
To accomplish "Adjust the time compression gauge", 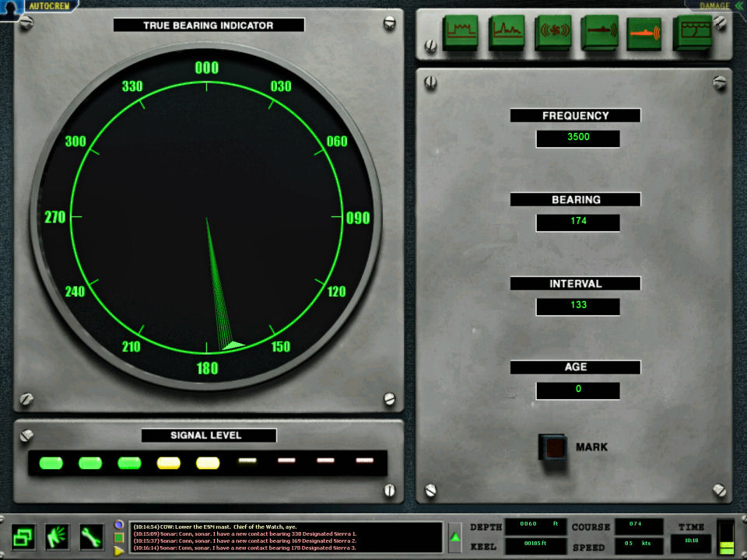I will click(x=725, y=537).
